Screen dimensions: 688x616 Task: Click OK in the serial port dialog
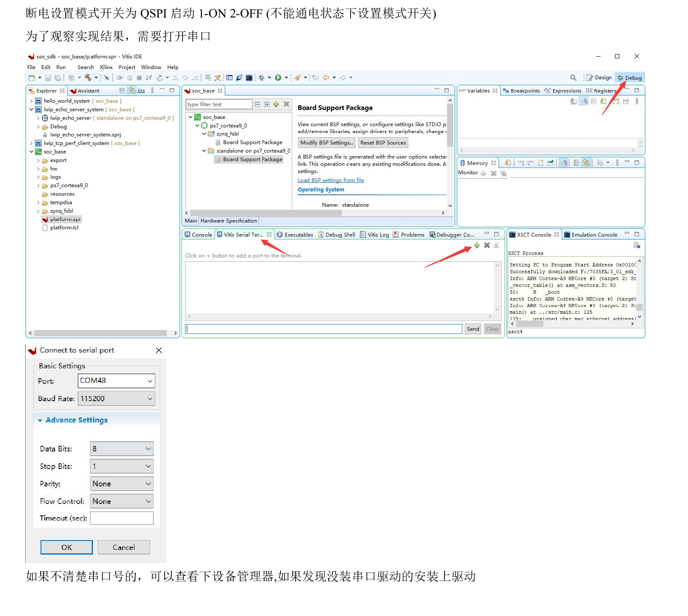67,547
